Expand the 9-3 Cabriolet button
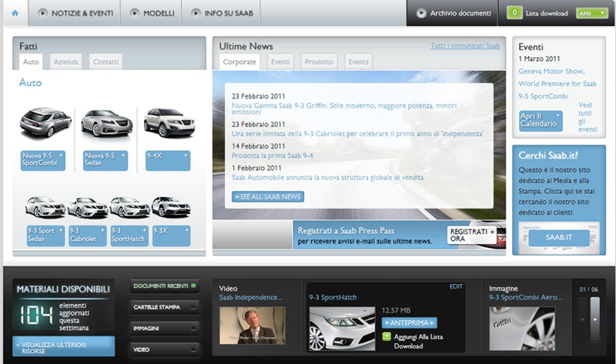The image size is (616, 364). [x=88, y=235]
